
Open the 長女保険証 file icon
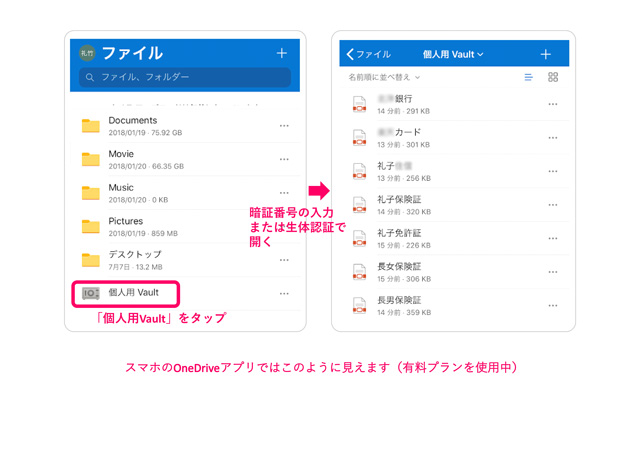[x=359, y=272]
